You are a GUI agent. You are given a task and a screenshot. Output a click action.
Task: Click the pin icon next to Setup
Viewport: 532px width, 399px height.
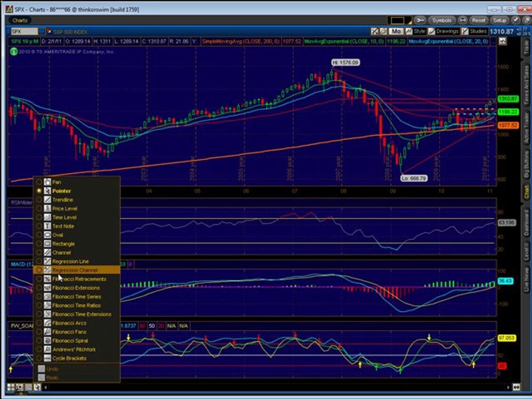[x=515, y=21]
